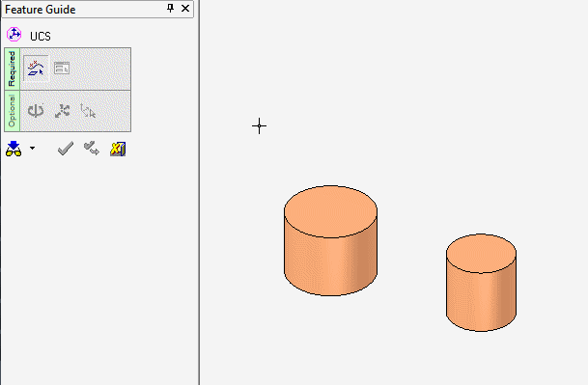
Task: Click the Apply checkmark with arrows
Action: [x=92, y=149]
